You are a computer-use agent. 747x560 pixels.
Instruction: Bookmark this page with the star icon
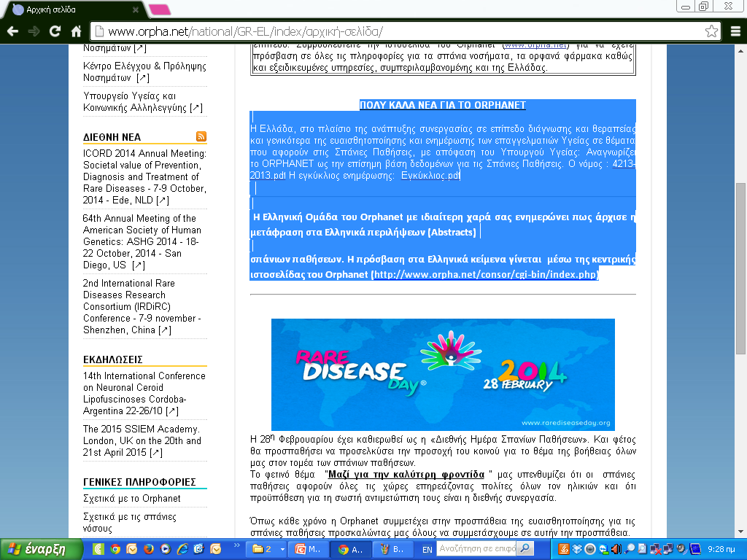711,31
